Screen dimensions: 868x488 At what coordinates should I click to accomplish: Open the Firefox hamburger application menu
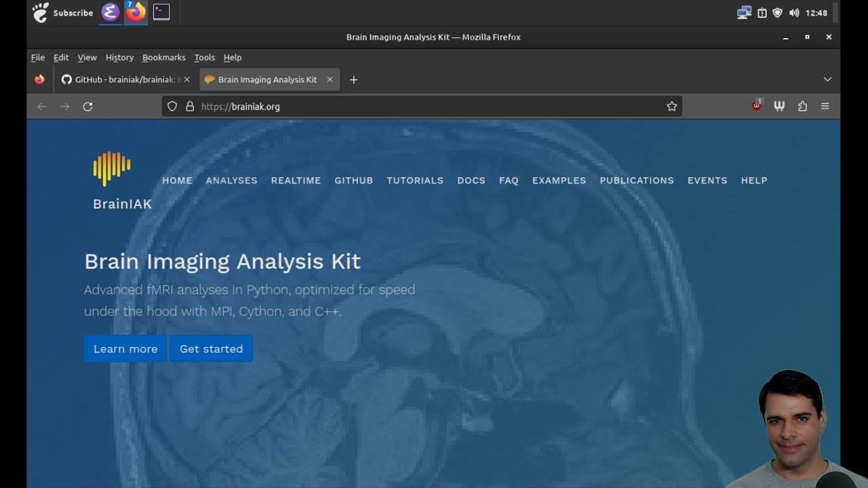[825, 106]
